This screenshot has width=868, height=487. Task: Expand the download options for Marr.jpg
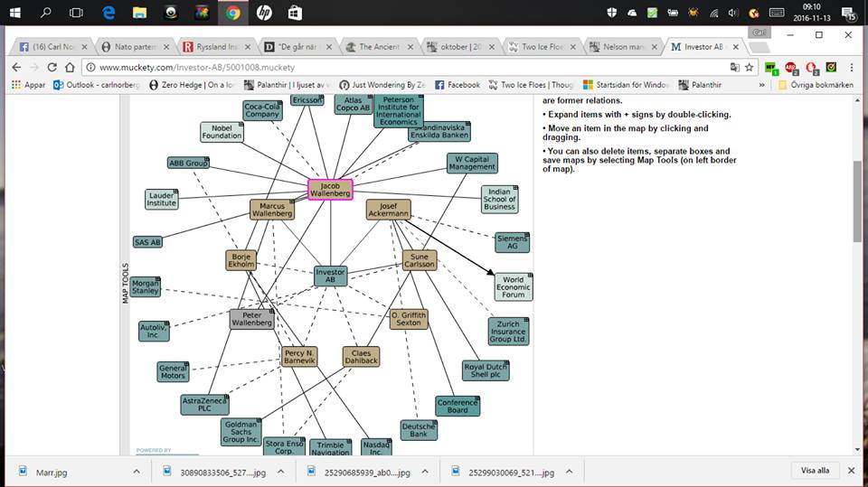tap(137, 471)
